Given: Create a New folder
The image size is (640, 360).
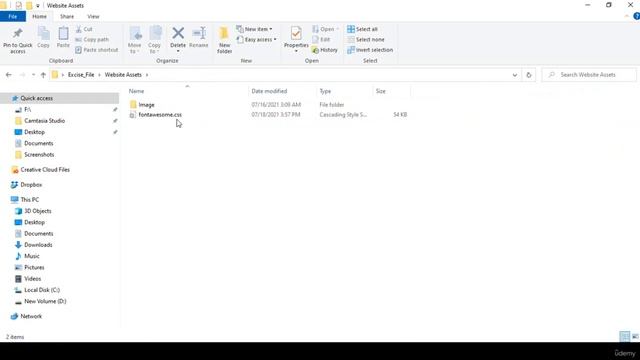Looking at the screenshot, I should coord(224,40).
